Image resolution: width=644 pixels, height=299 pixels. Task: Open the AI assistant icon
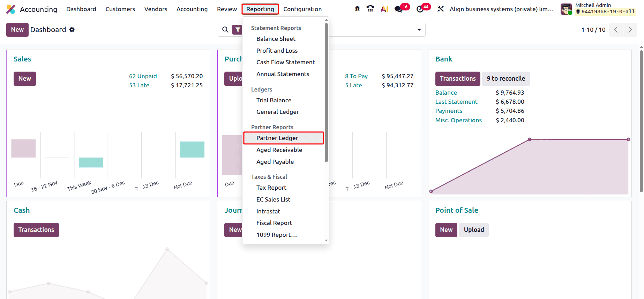(x=384, y=9)
